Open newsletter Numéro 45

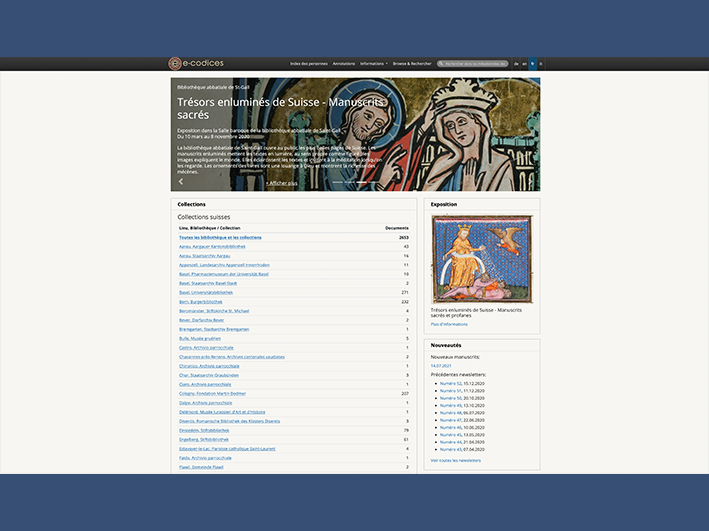450,435
